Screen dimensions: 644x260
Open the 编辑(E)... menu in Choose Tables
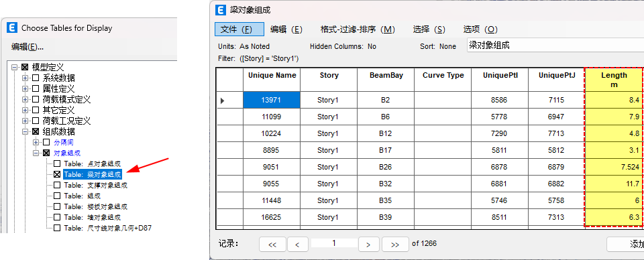28,47
